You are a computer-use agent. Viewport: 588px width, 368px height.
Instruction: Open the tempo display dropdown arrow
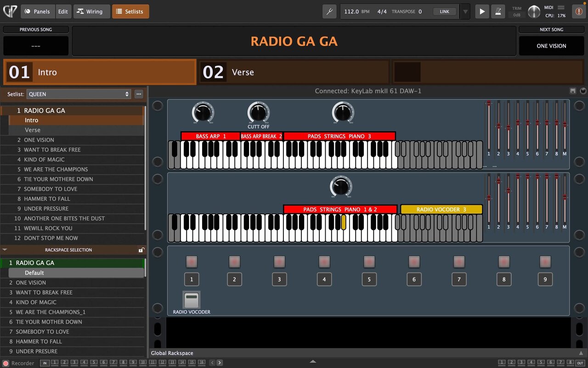click(465, 11)
